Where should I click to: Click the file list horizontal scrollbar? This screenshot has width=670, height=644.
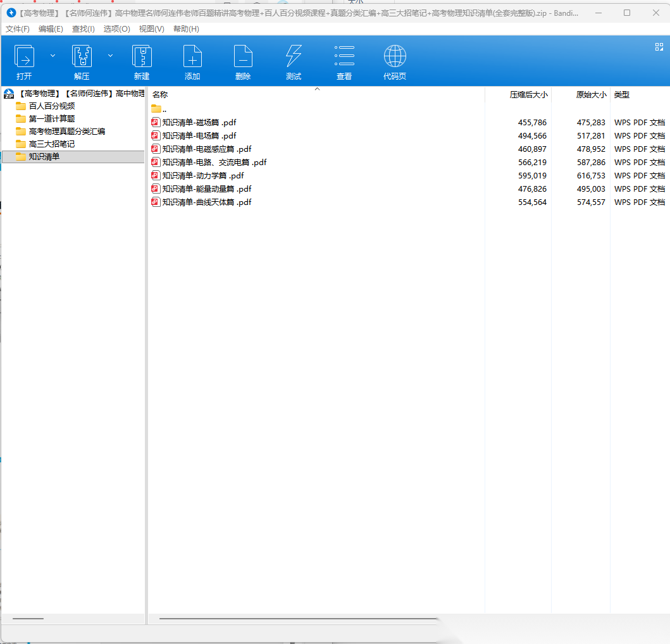(297, 619)
